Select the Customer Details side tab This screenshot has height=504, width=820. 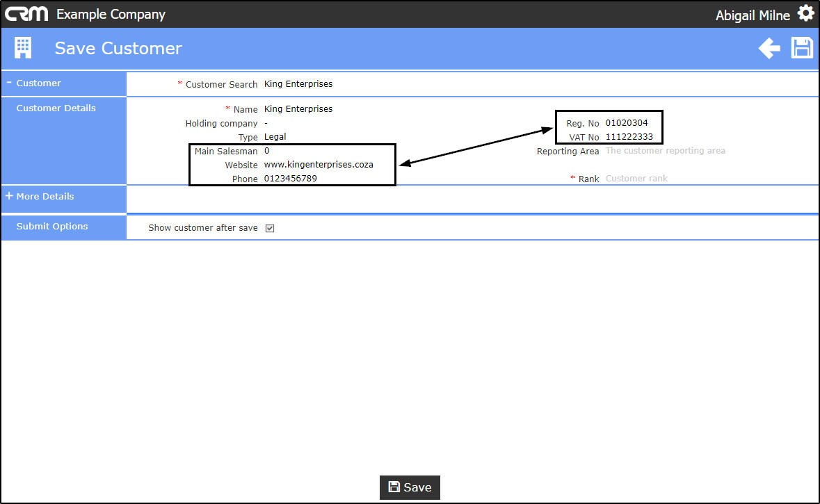pyautogui.click(x=56, y=108)
